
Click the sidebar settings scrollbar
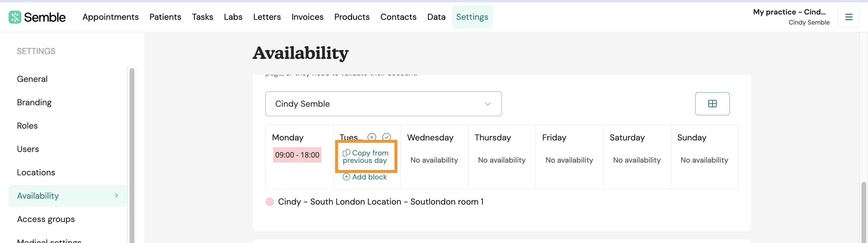tap(132, 155)
